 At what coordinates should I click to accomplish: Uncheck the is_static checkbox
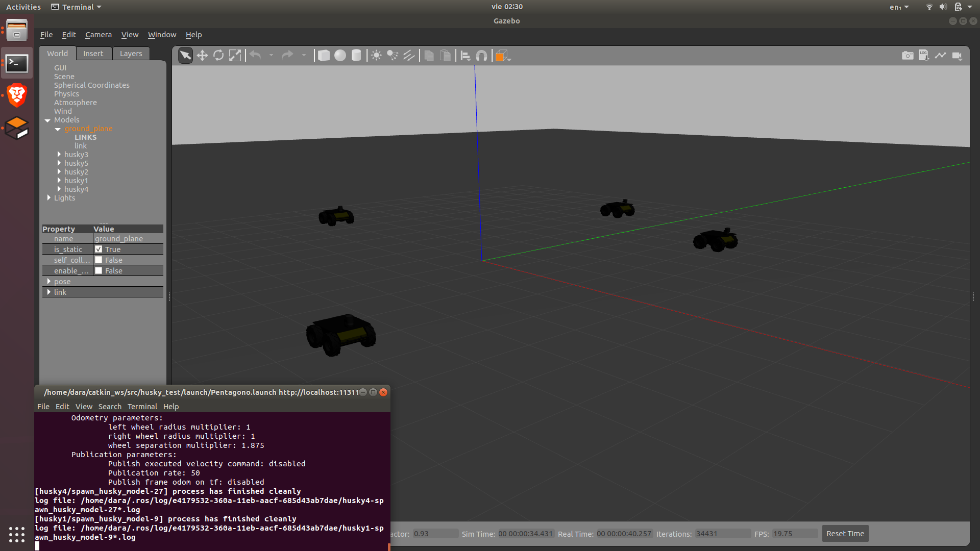click(x=99, y=249)
